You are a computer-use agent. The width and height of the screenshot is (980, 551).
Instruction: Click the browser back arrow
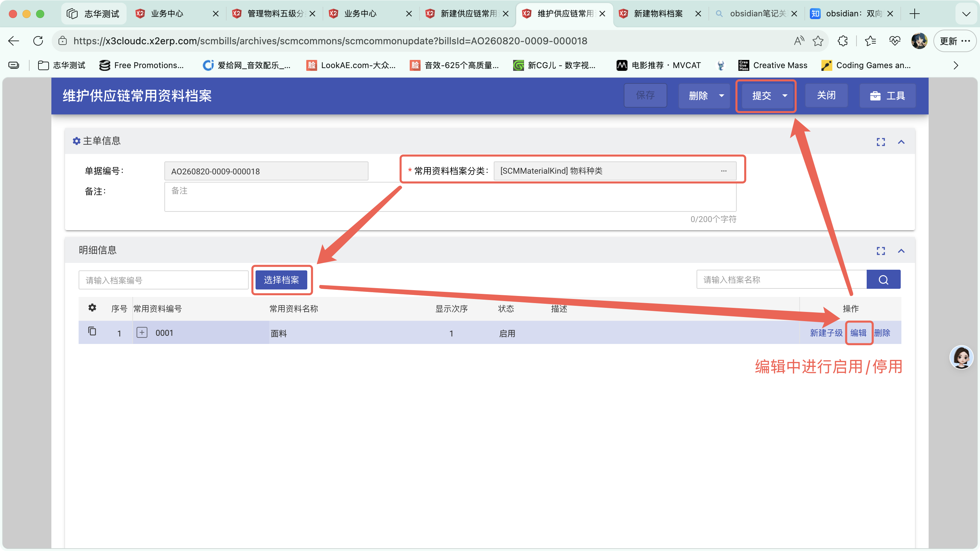[14, 41]
